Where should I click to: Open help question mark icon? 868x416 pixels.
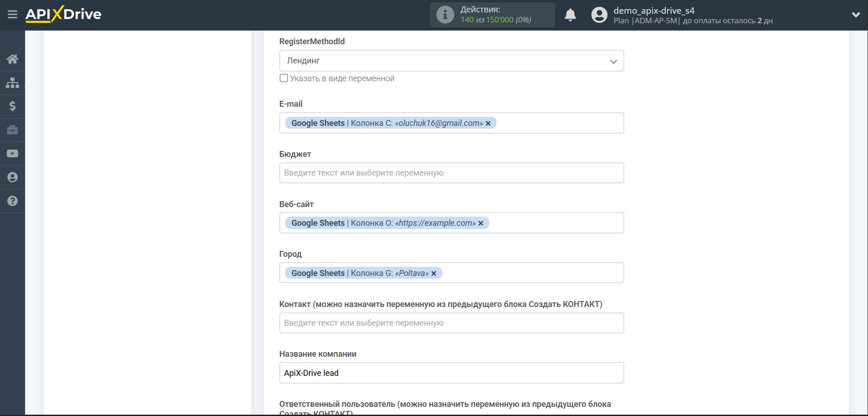(12, 201)
